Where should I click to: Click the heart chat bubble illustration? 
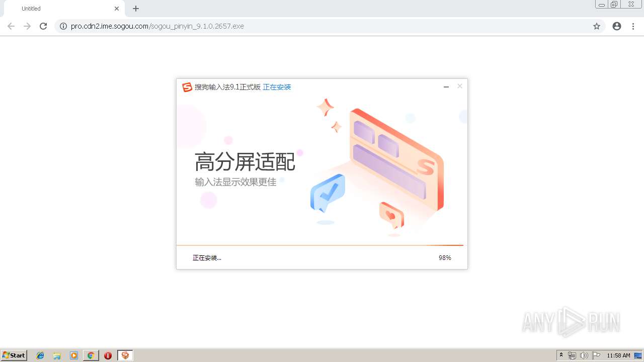[391, 215]
